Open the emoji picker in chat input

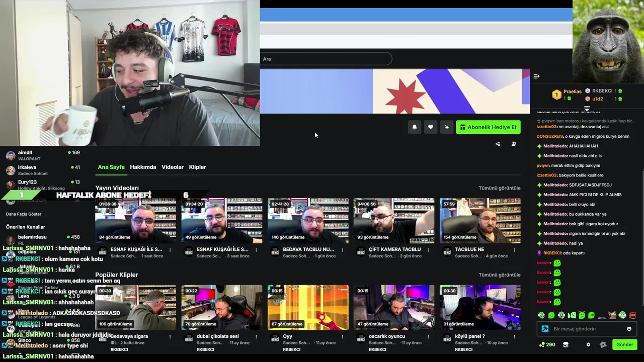[x=629, y=329]
